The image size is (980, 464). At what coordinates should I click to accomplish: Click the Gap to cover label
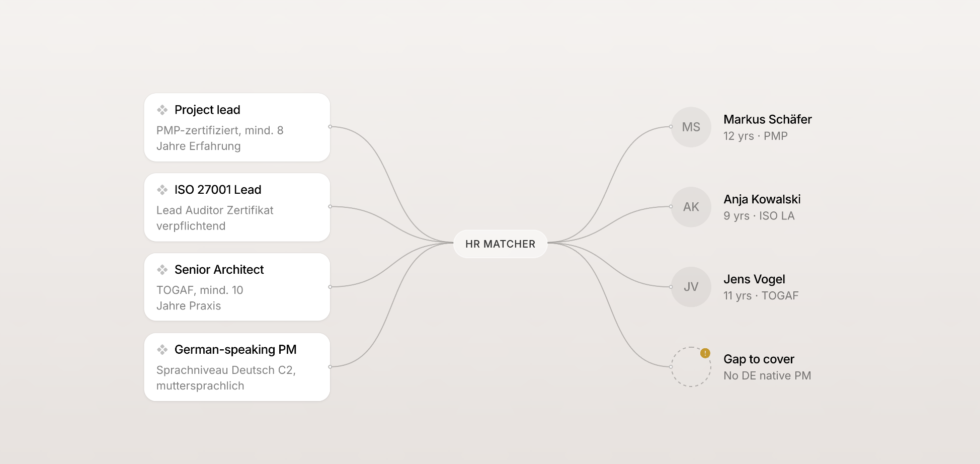tap(759, 359)
